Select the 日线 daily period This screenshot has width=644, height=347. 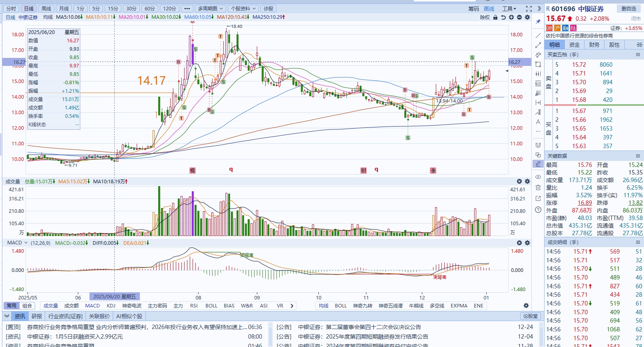coord(29,8)
